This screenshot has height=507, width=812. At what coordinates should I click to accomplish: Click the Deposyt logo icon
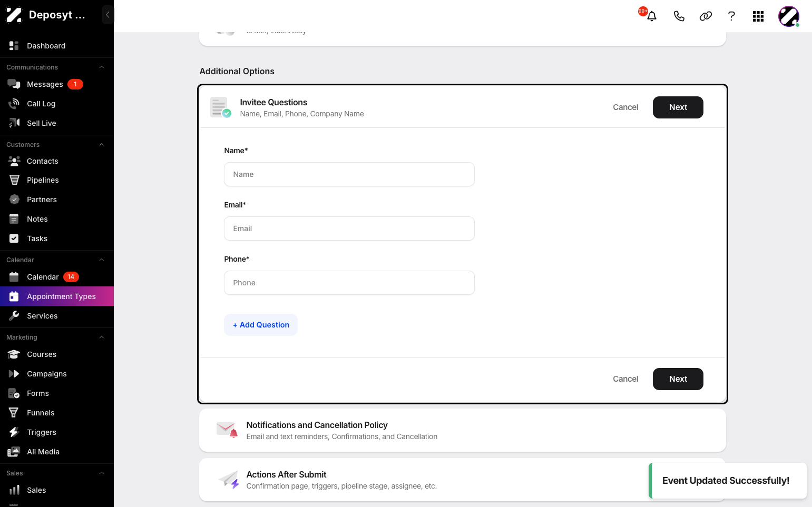(x=14, y=15)
